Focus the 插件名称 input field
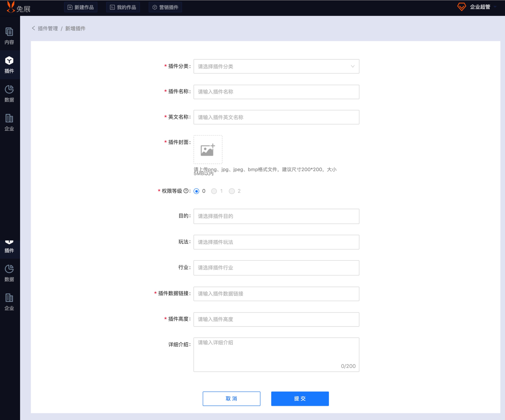 point(276,92)
